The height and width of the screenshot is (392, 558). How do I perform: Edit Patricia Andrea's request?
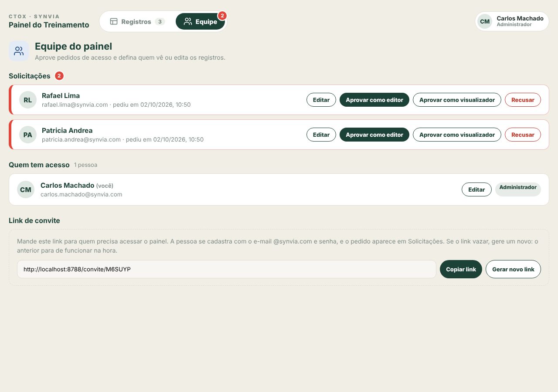coord(321,135)
